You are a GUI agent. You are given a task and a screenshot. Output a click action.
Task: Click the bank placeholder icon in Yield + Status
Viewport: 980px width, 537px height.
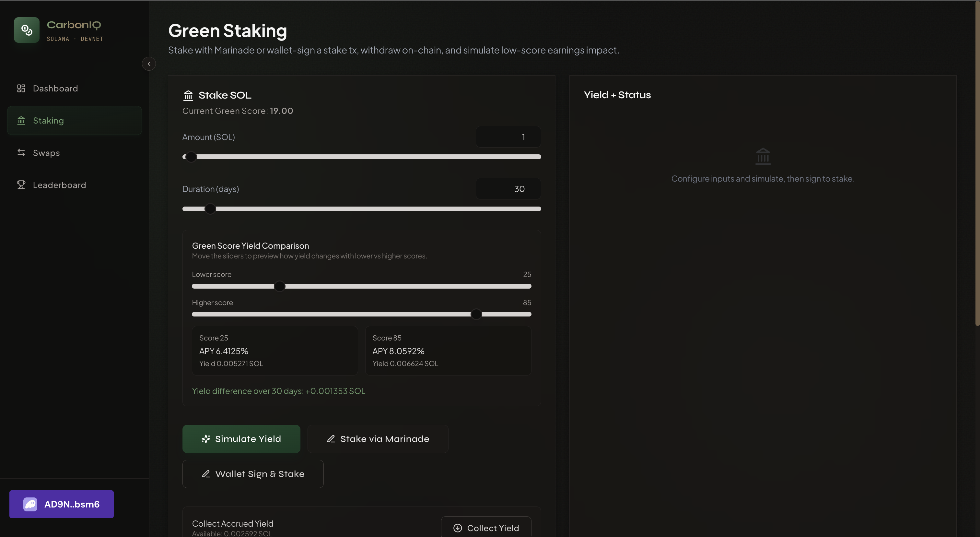[x=763, y=156]
